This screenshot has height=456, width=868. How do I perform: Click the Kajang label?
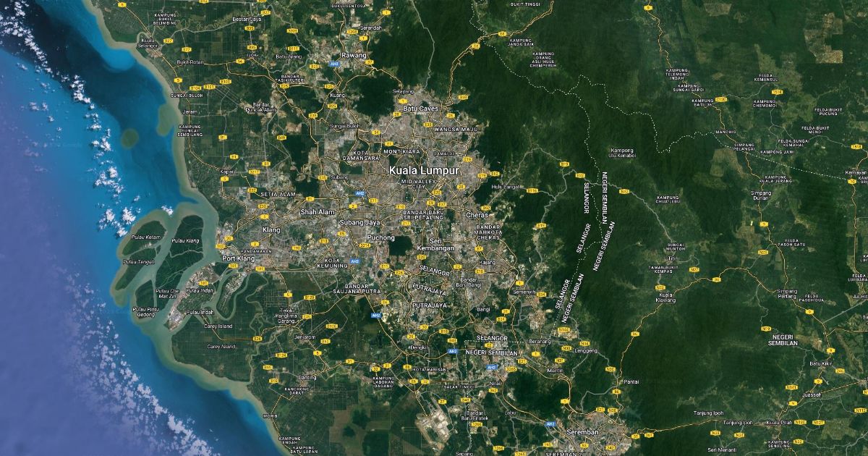click(x=488, y=262)
